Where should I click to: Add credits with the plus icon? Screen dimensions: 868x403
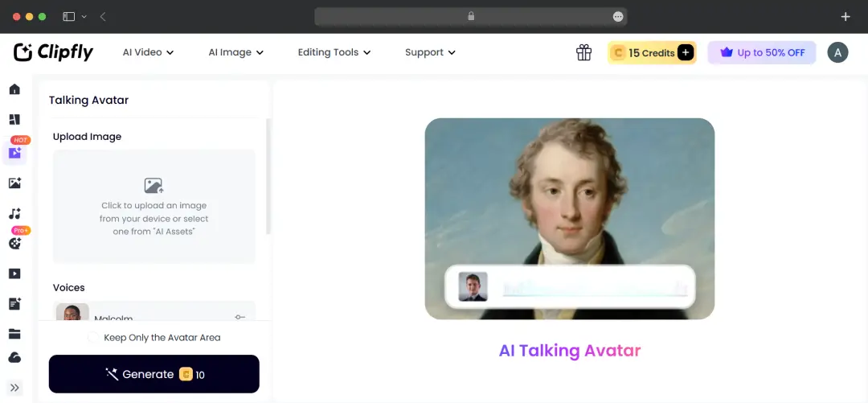pyautogui.click(x=686, y=52)
